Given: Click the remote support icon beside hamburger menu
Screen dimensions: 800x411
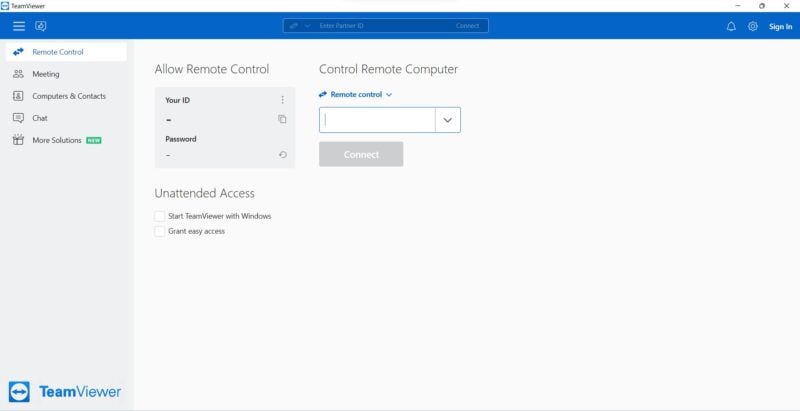Looking at the screenshot, I should [41, 26].
